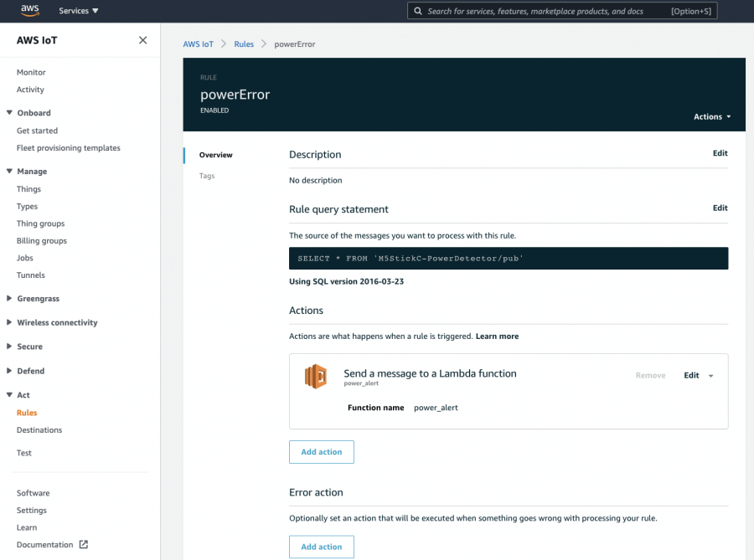Expand the Defend section
754x560 pixels.
[9, 371]
